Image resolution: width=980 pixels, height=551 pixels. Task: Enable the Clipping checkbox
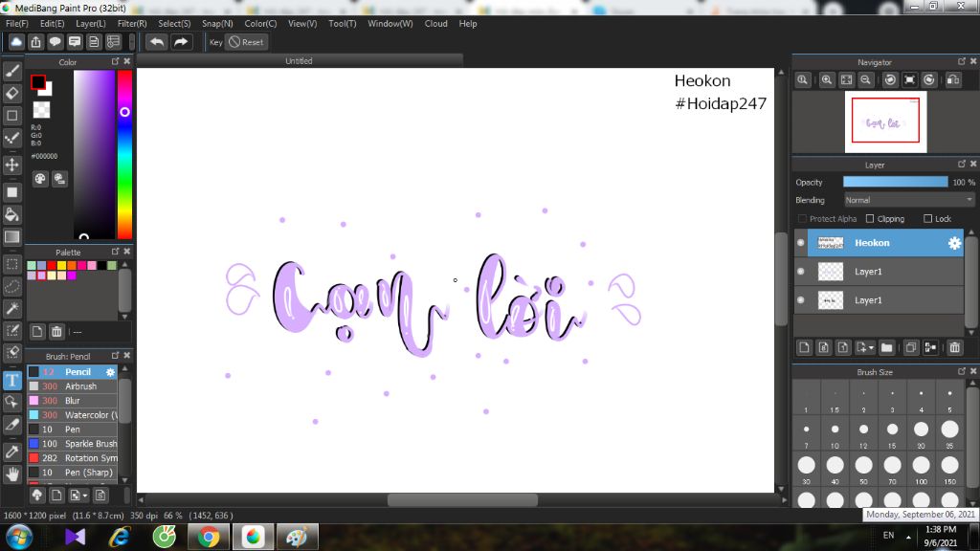coord(869,219)
